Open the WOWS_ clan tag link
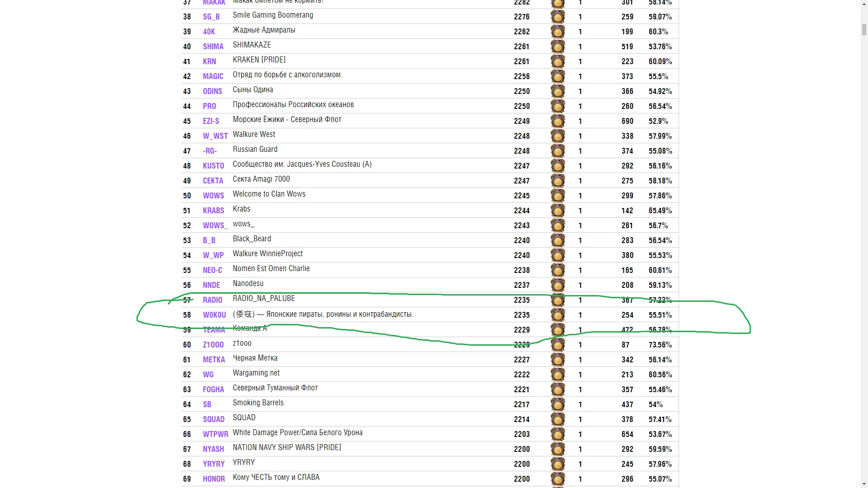The width and height of the screenshot is (868, 488). click(x=215, y=225)
